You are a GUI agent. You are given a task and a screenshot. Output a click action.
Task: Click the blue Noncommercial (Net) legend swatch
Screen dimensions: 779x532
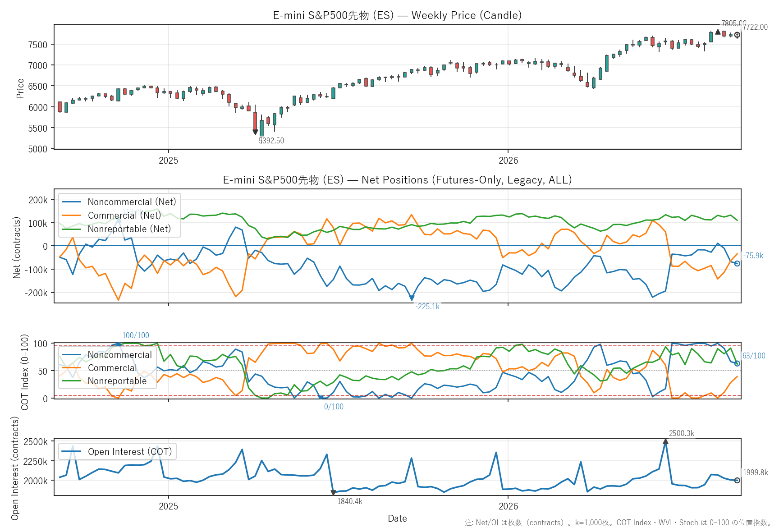pyautogui.click(x=72, y=202)
